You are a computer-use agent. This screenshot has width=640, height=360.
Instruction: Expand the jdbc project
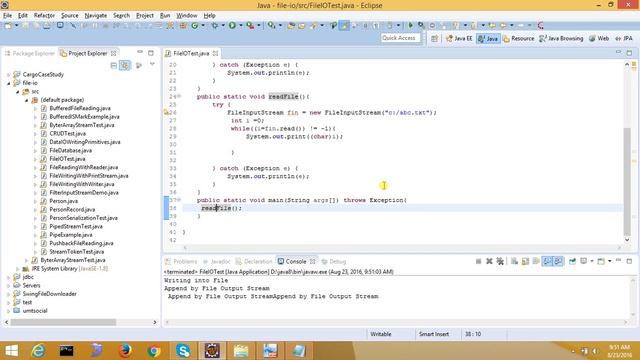(x=9, y=277)
